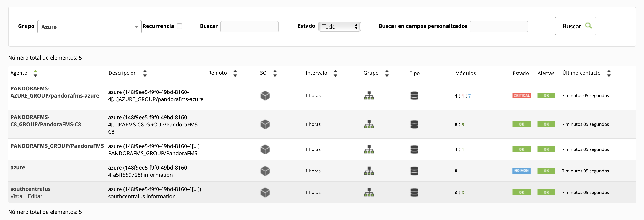The image size is (644, 220).
Task: Open the southcentralus agent link
Action: click(x=31, y=189)
